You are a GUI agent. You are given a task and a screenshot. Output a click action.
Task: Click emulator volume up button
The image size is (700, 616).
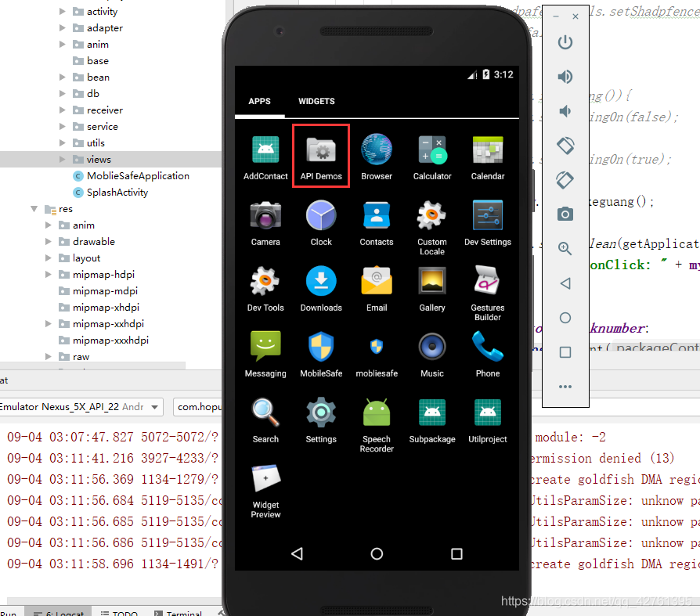pos(565,77)
